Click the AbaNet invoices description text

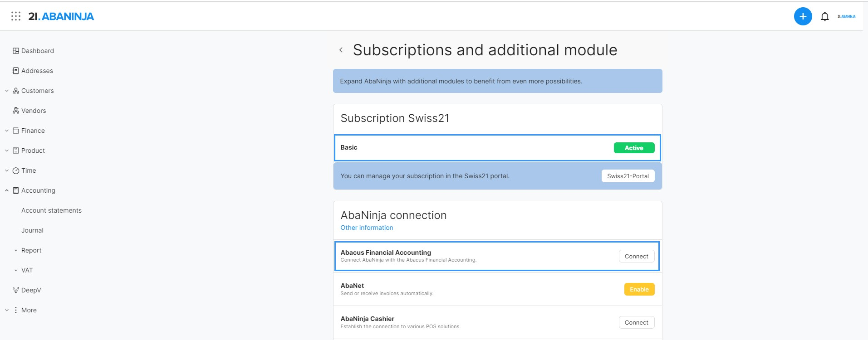[x=387, y=293]
